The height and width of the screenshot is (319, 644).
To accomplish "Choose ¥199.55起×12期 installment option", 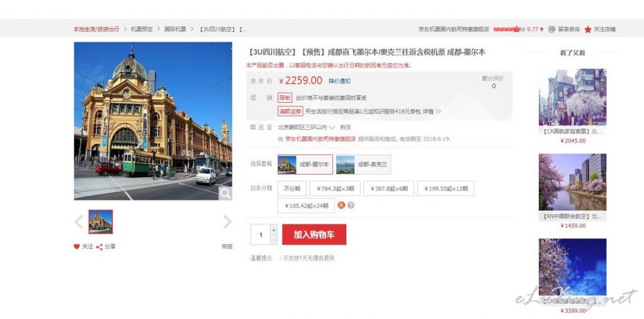I will [446, 188].
